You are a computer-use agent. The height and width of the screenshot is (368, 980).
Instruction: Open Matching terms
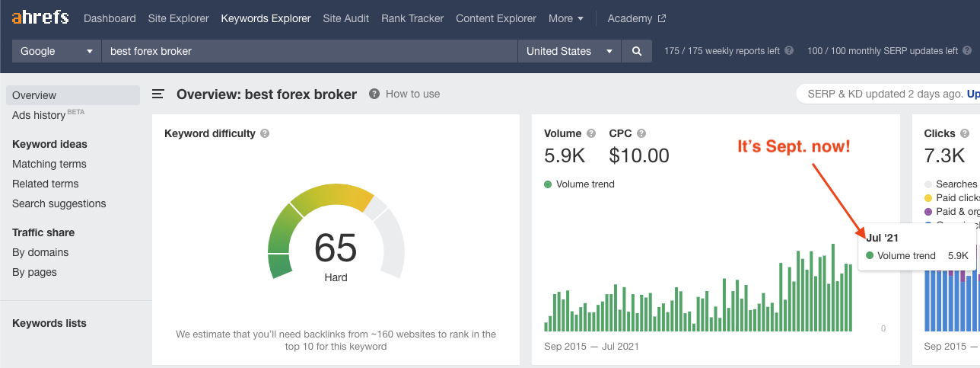click(49, 164)
